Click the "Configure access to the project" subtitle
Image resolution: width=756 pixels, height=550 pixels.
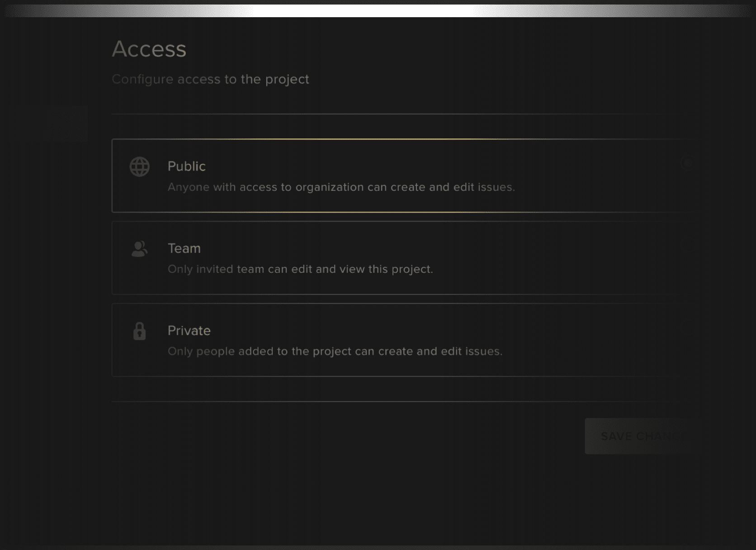pyautogui.click(x=210, y=79)
